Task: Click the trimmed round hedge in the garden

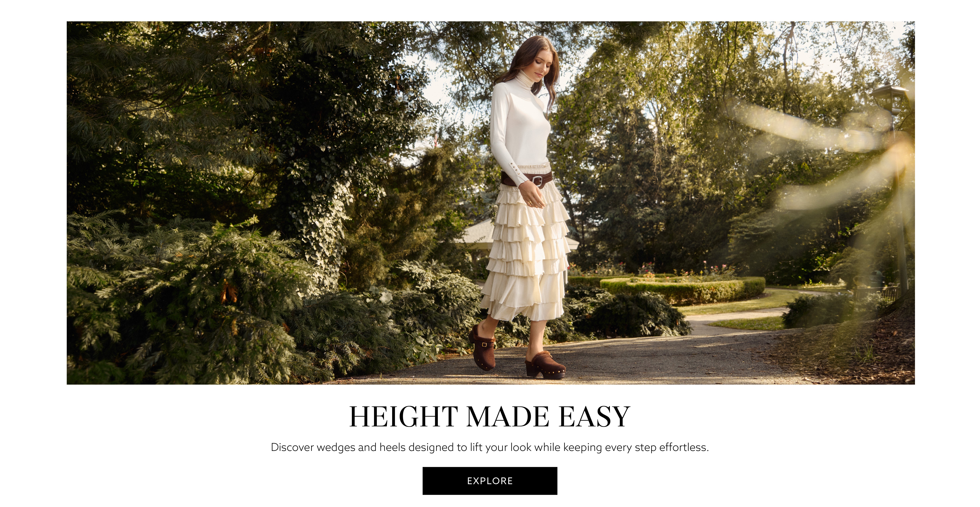Action: 683,289
